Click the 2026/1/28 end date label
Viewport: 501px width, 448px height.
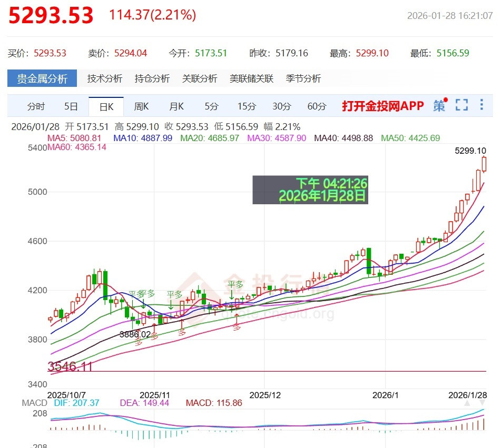[467, 395]
